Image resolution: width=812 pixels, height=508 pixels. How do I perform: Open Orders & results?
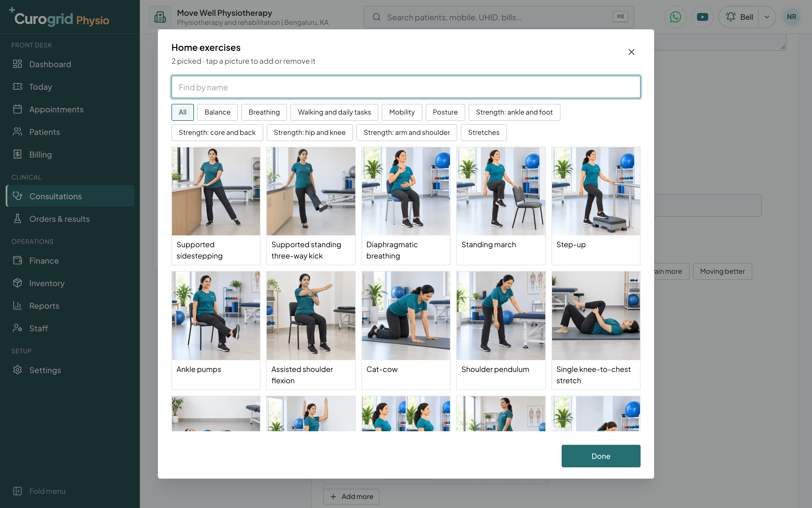tap(70, 219)
